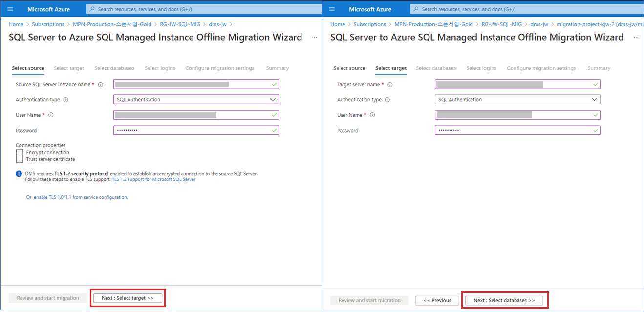
Task: Click the Source SQL Server instance name field
Action: point(196,85)
